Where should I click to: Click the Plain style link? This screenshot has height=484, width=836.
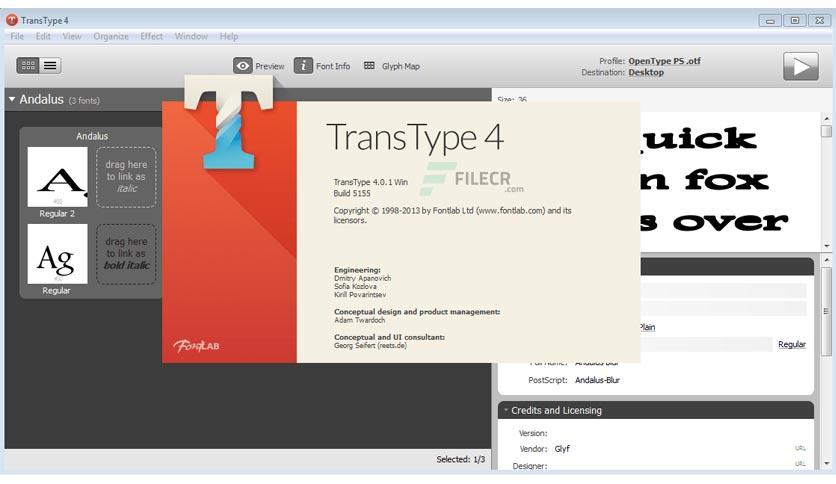pyautogui.click(x=647, y=327)
